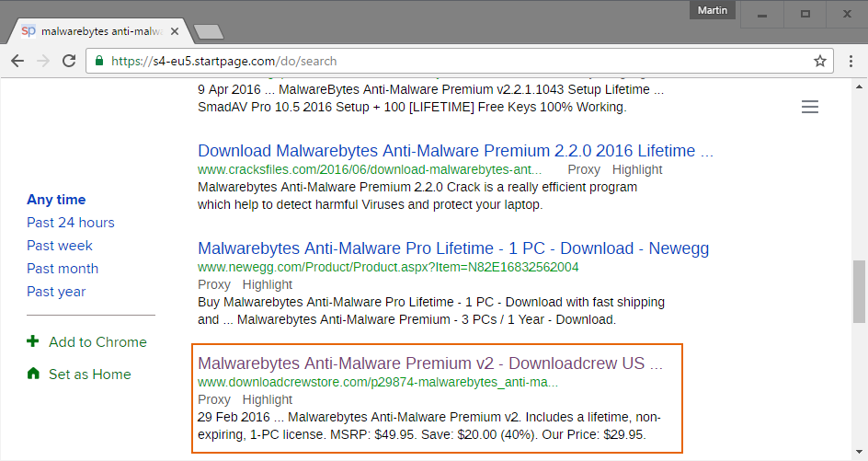Open the newegg.com green URL

[388, 267]
